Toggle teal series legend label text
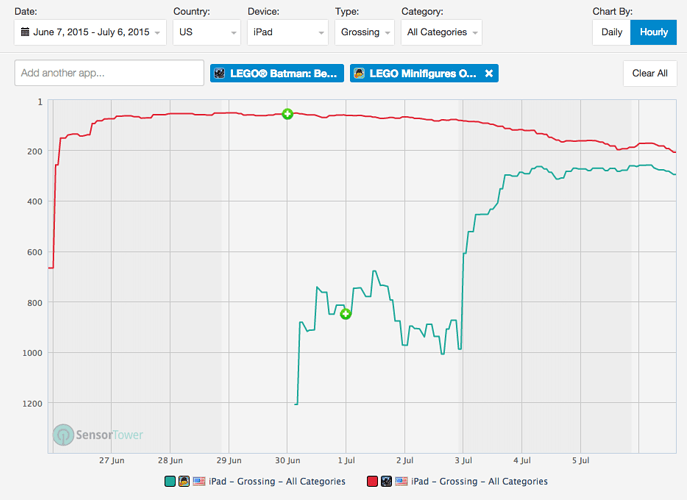This screenshot has width=687, height=500. point(277,481)
